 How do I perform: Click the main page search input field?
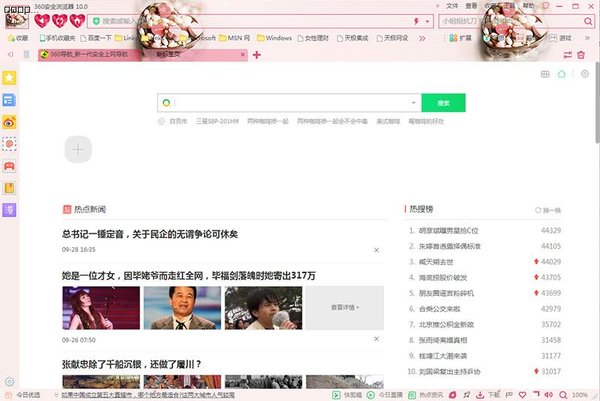tap(289, 103)
